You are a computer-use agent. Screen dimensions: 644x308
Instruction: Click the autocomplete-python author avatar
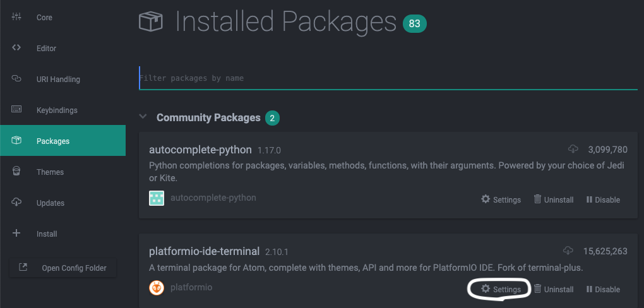(157, 198)
